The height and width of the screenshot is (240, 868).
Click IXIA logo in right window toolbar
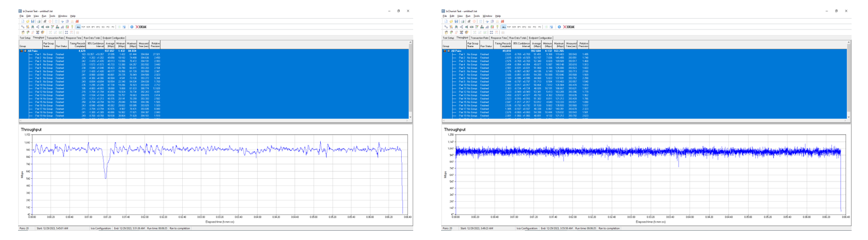(x=569, y=27)
